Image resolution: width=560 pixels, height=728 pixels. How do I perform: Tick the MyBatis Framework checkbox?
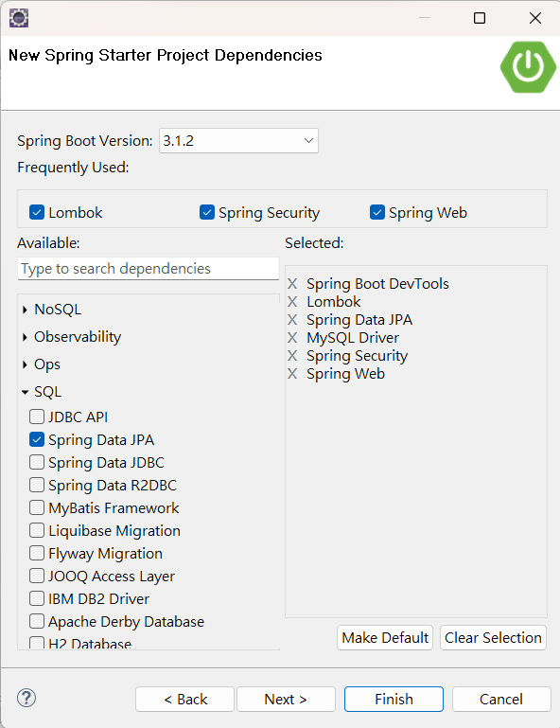coord(37,507)
